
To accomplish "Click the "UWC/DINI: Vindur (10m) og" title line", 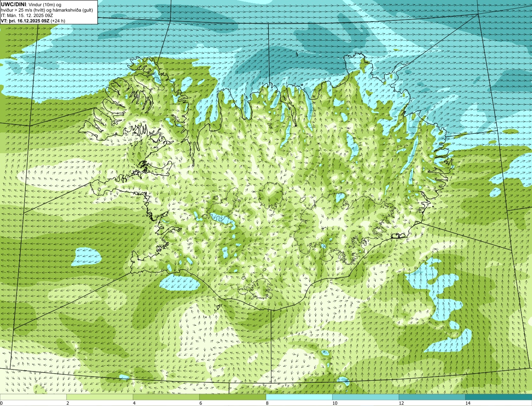I will click(31, 4).
